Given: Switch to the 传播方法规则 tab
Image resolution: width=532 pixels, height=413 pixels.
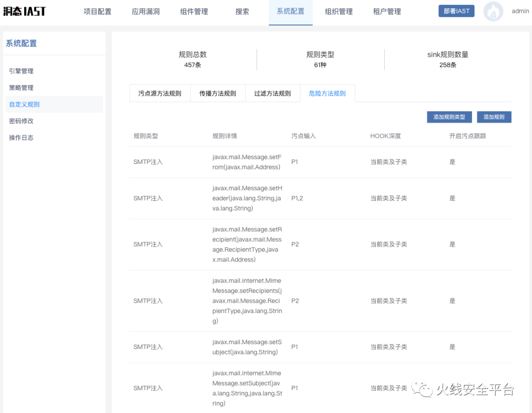Looking at the screenshot, I should click(x=218, y=94).
